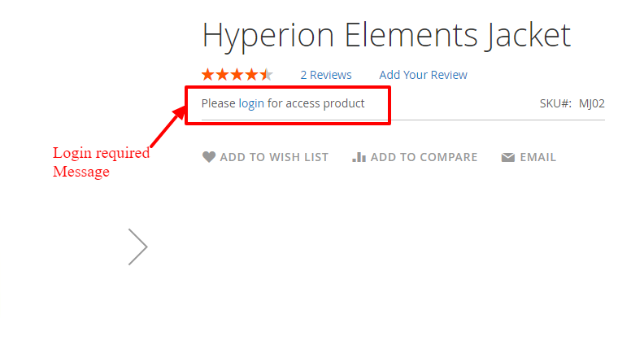Click the half-filled fifth rating star
The width and height of the screenshot is (644, 345).
[x=266, y=75]
